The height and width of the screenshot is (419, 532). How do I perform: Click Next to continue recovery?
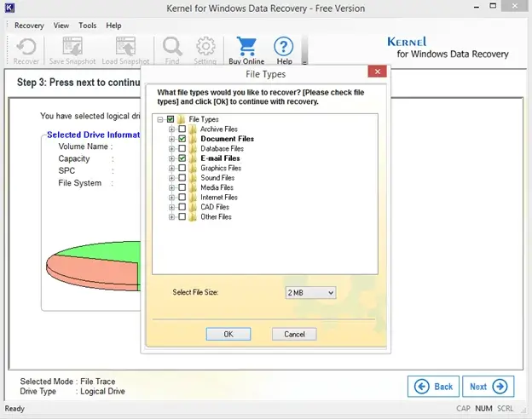(x=489, y=387)
